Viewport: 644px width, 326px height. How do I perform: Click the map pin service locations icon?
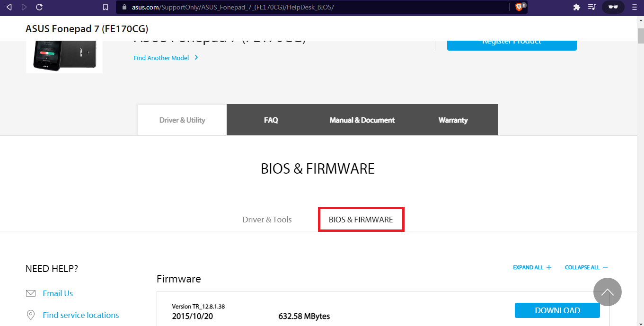pyautogui.click(x=31, y=315)
